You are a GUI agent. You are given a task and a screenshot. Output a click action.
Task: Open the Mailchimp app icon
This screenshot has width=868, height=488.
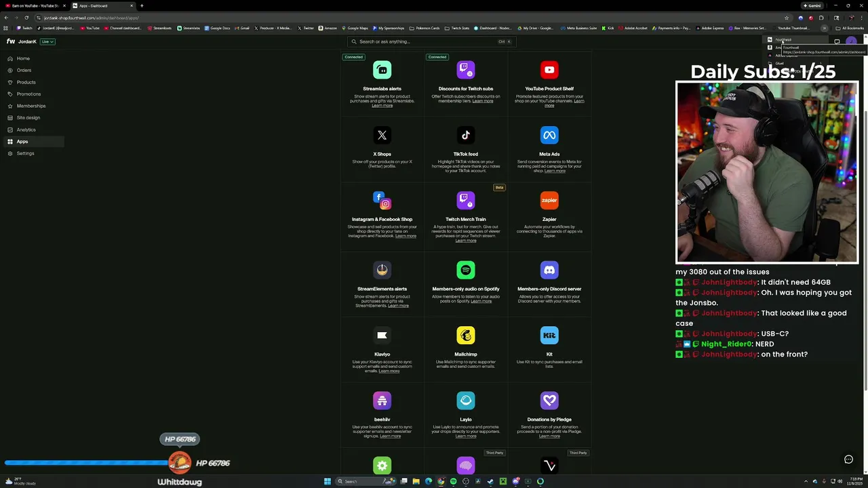[x=466, y=335]
